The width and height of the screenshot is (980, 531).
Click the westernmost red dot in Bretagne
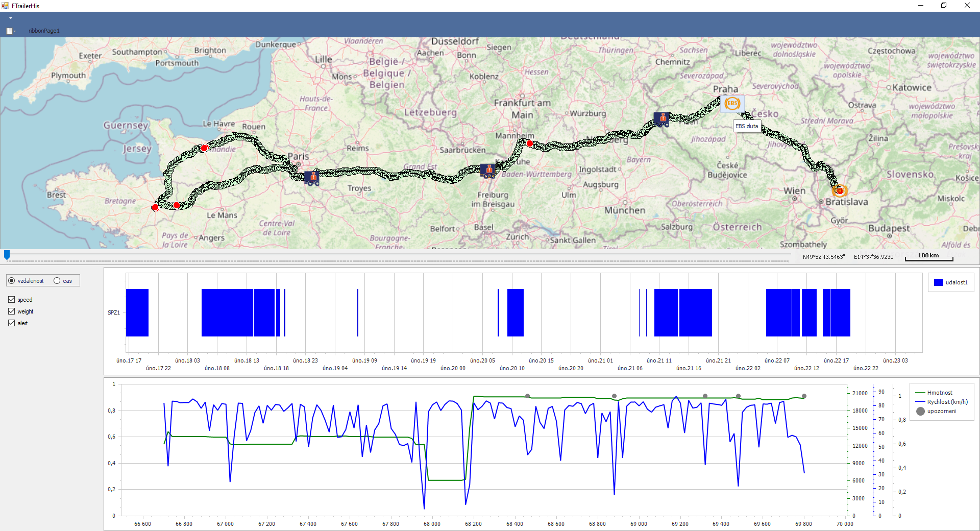[x=155, y=207]
